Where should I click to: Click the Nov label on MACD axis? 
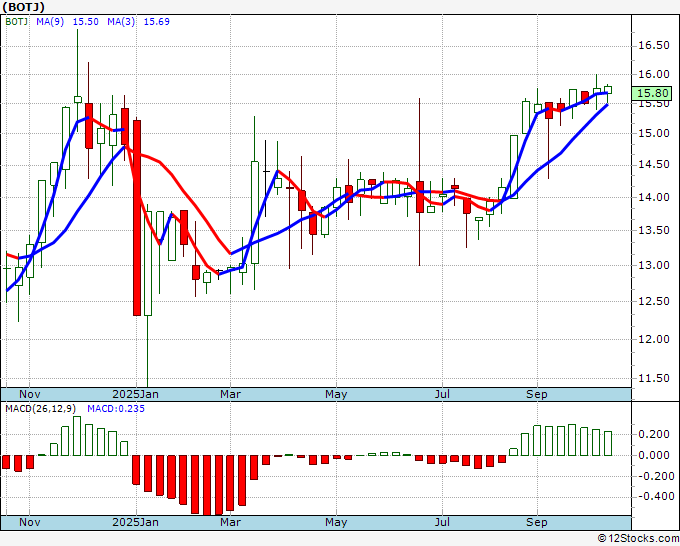tap(30, 522)
